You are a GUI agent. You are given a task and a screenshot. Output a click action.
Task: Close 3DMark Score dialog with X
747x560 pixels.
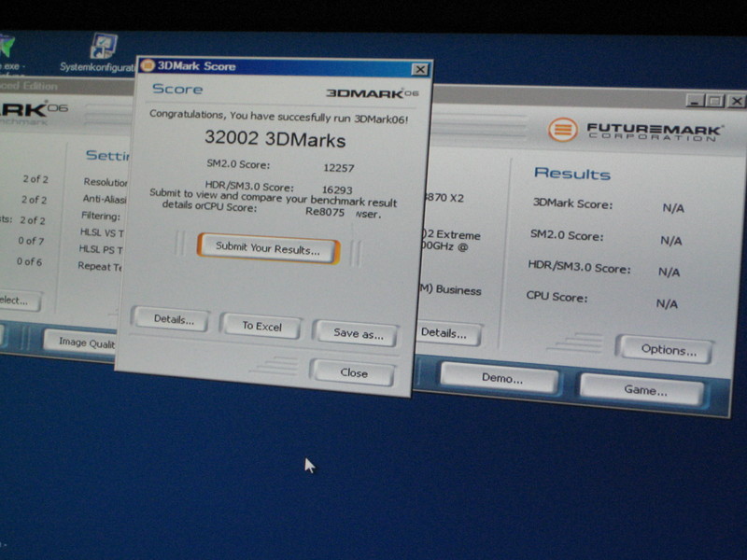pos(419,69)
